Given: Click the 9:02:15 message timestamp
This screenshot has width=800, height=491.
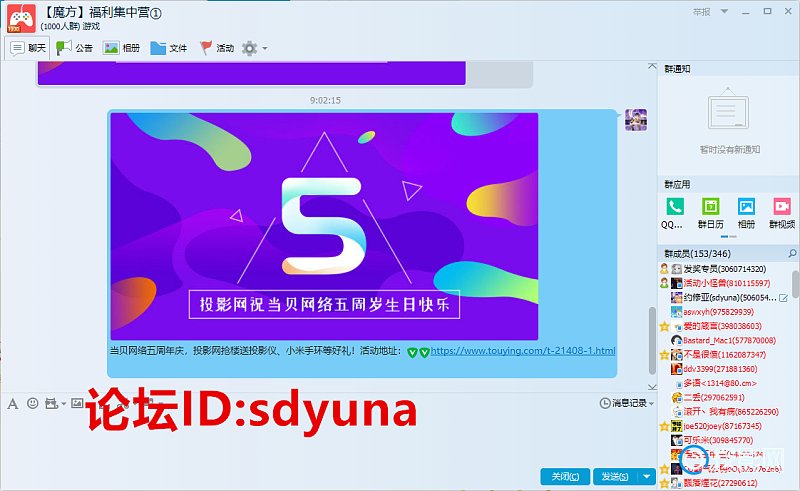Looking at the screenshot, I should pyautogui.click(x=325, y=101).
